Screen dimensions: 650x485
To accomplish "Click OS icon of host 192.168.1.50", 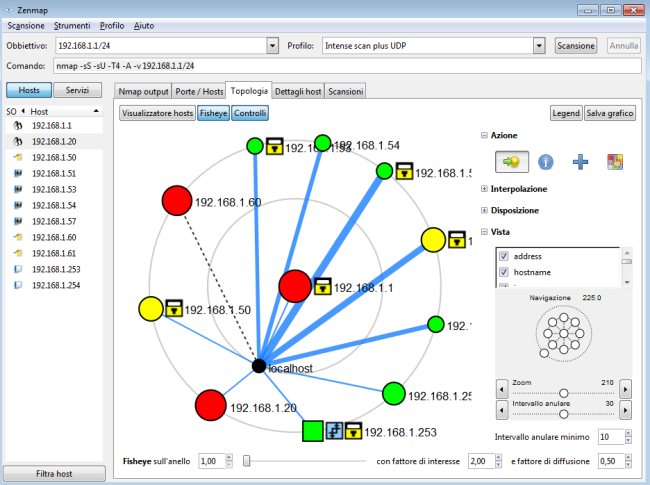I will tap(18, 157).
